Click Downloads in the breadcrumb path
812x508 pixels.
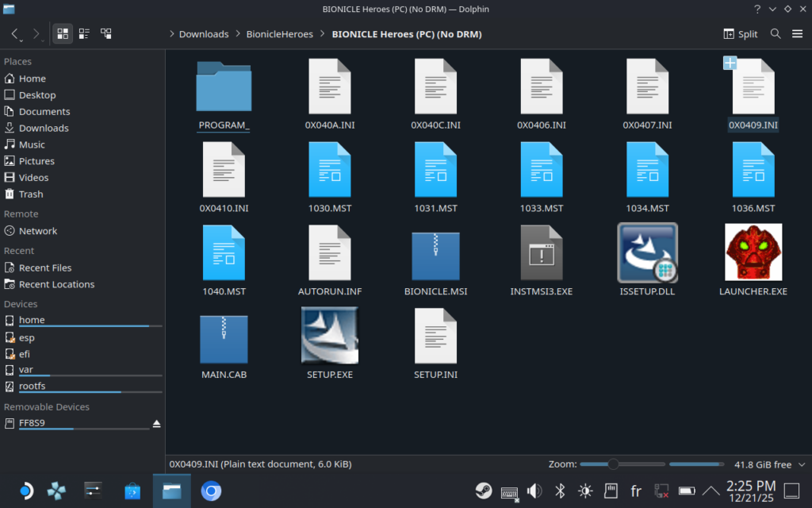204,34
